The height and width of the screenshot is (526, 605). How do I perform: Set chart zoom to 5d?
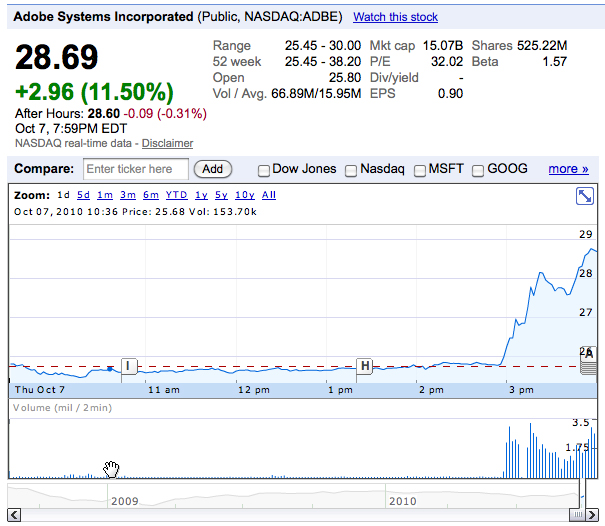(83, 195)
